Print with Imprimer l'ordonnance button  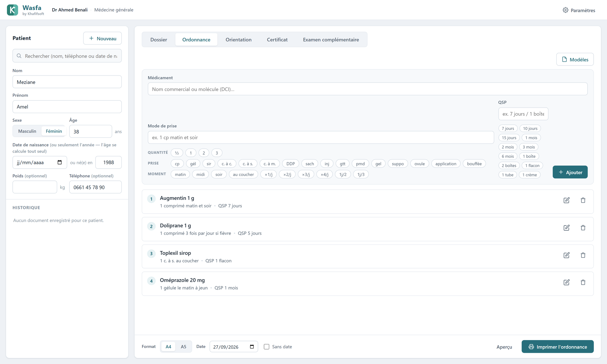(x=558, y=346)
